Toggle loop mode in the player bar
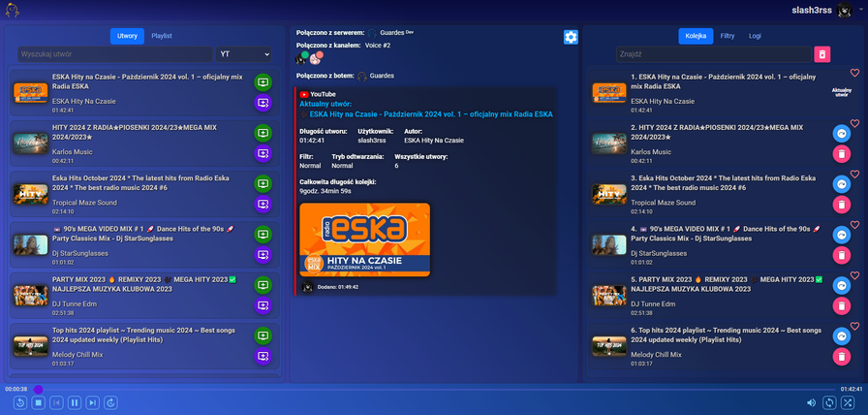The width and height of the screenshot is (868, 415). coord(828,402)
